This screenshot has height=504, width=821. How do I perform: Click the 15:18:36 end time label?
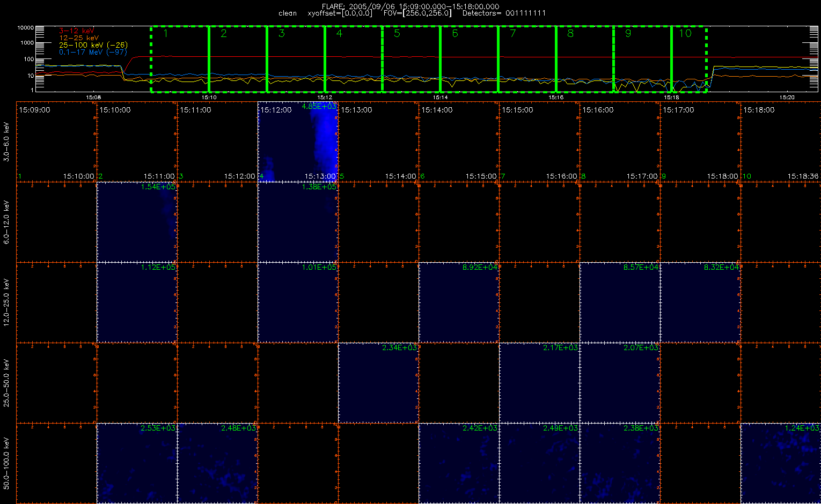(803, 176)
